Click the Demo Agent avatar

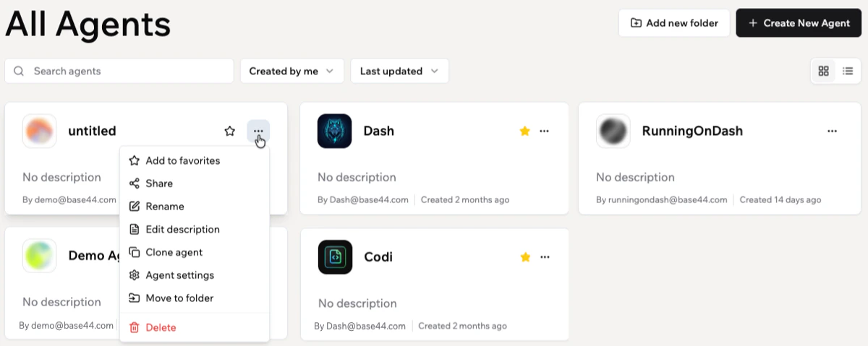40,255
